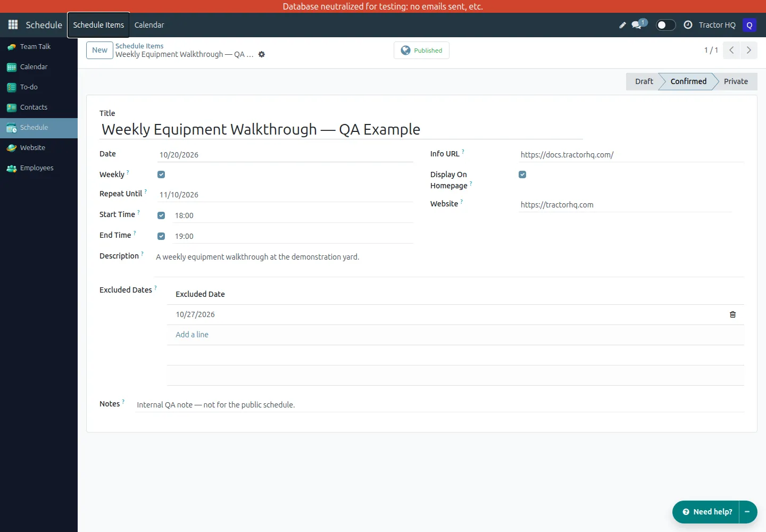The image size is (766, 532).
Task: Uncheck the End Time checkbox
Action: (161, 236)
